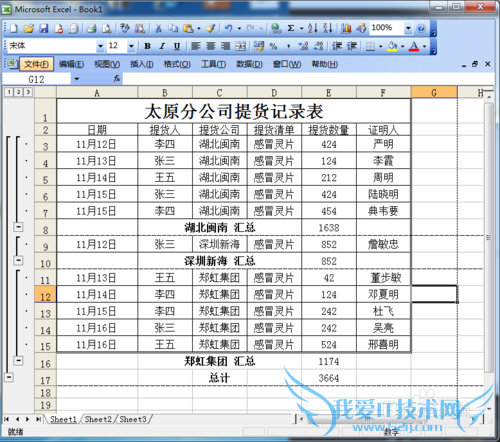The height and width of the screenshot is (442, 500).
Task: Increase decimal places icon
Action: pyautogui.click(x=303, y=46)
